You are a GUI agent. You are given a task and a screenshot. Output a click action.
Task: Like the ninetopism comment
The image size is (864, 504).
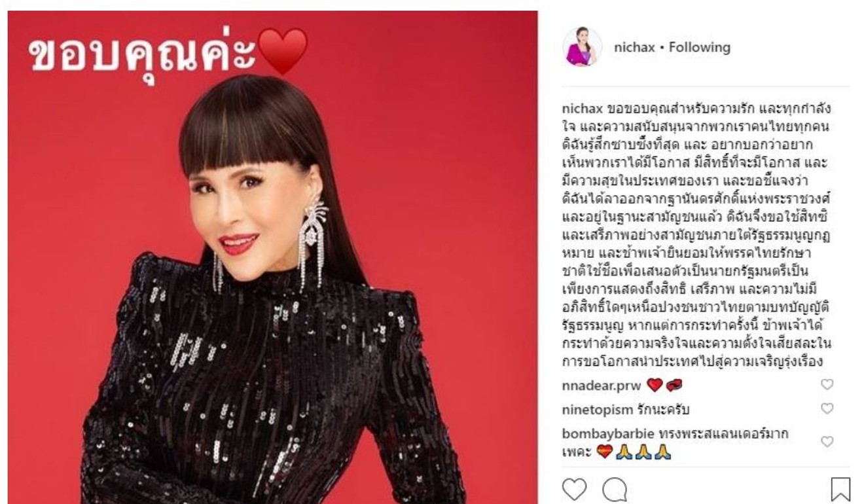coord(827,409)
